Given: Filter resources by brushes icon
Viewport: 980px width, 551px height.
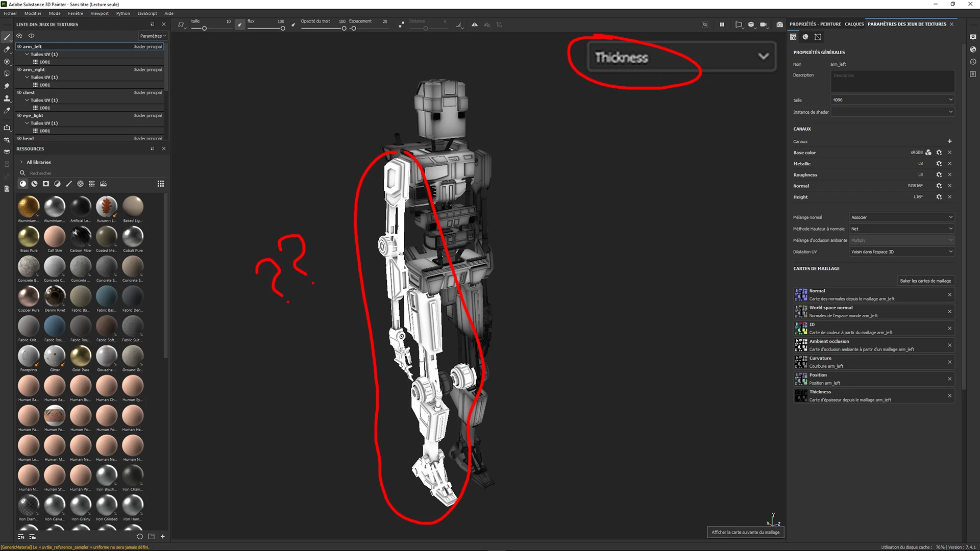Looking at the screenshot, I should pyautogui.click(x=69, y=184).
